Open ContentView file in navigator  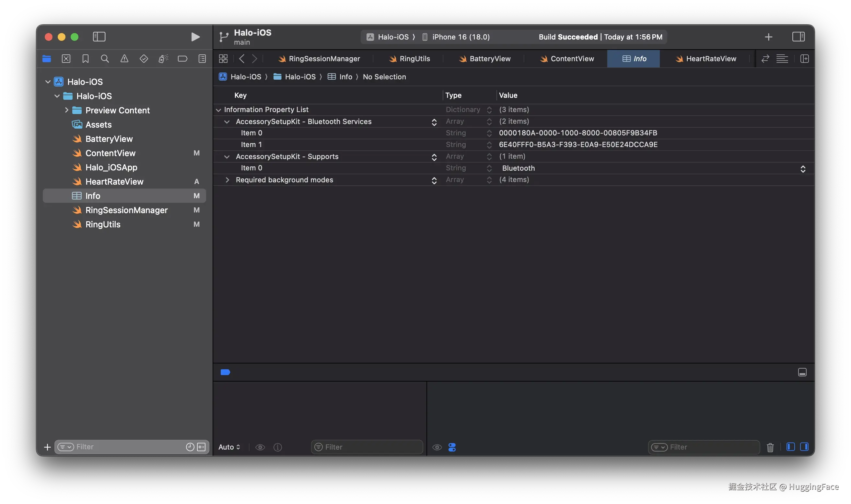point(111,153)
